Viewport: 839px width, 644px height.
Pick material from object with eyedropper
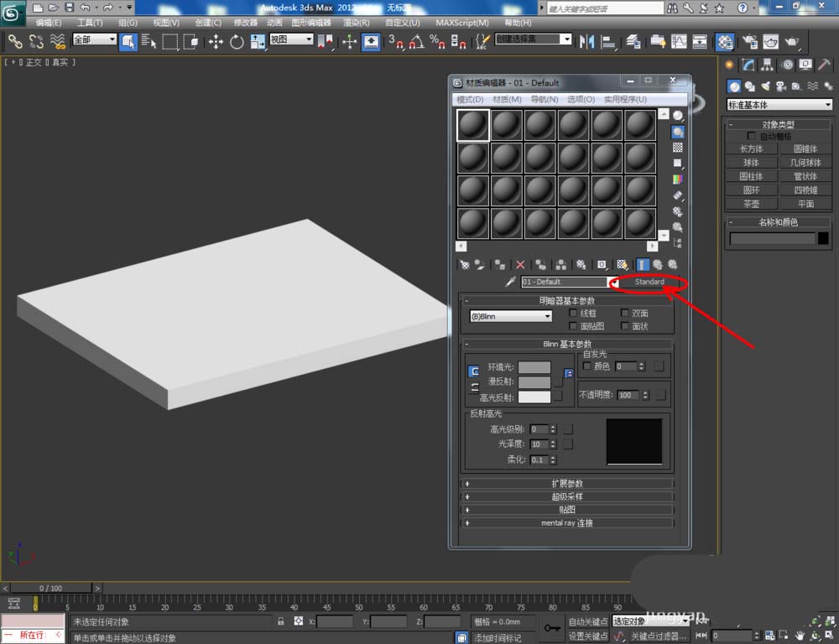[x=509, y=282]
